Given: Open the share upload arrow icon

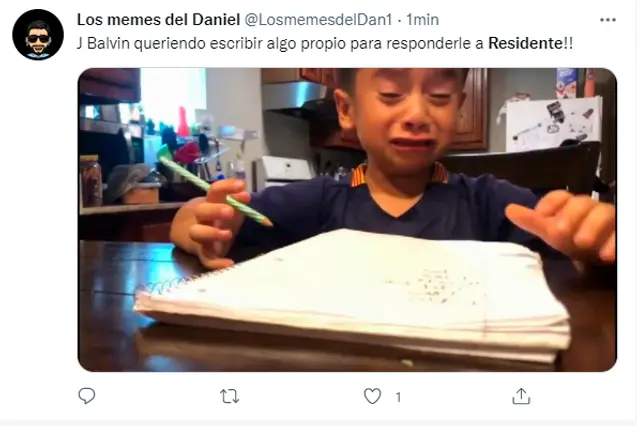Looking at the screenshot, I should 521,396.
